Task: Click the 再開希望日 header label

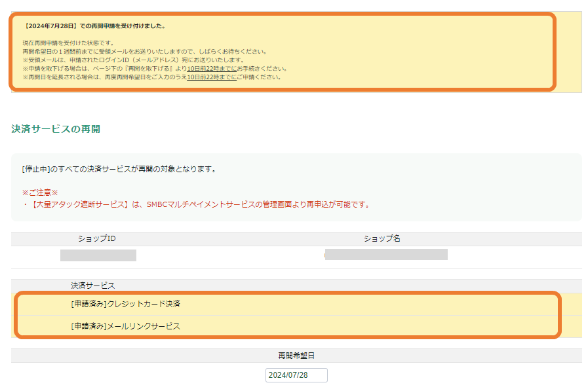Action: coord(296,356)
